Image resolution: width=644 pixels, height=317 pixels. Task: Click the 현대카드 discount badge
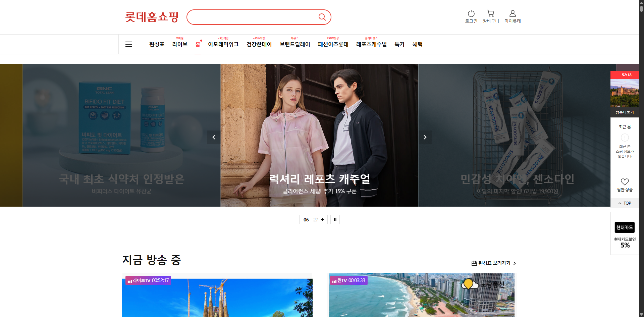pos(625,233)
